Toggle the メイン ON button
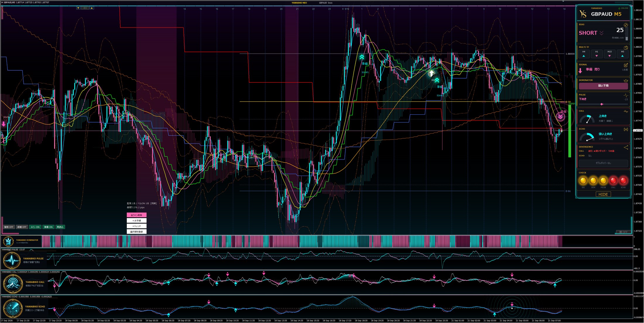Viewport: 644px width, 323px height. (35, 227)
